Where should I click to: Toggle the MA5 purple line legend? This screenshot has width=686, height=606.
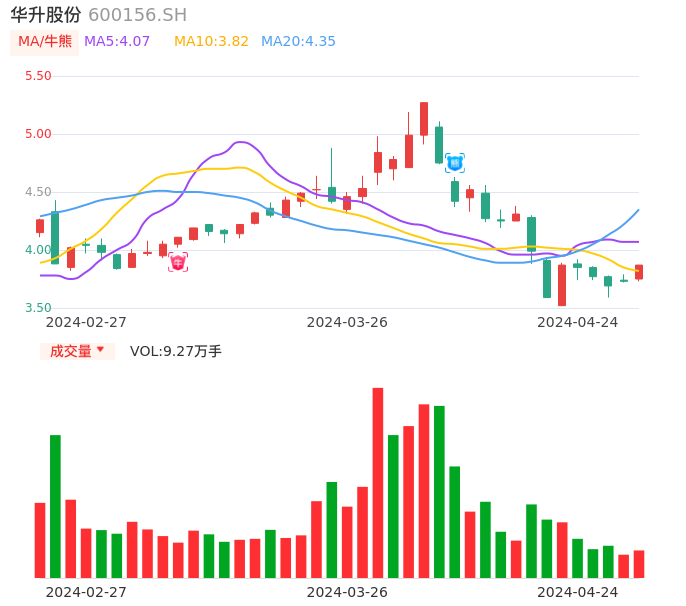click(x=117, y=42)
